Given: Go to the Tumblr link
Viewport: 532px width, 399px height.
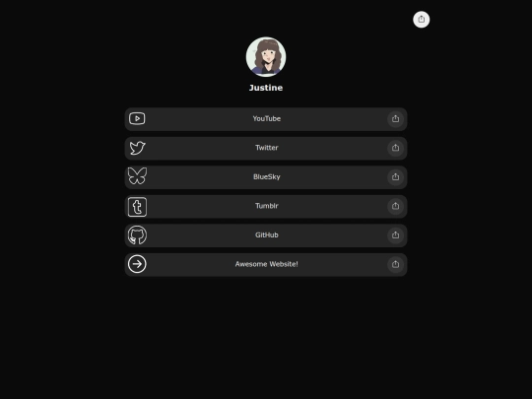Looking at the screenshot, I should coord(266,207).
